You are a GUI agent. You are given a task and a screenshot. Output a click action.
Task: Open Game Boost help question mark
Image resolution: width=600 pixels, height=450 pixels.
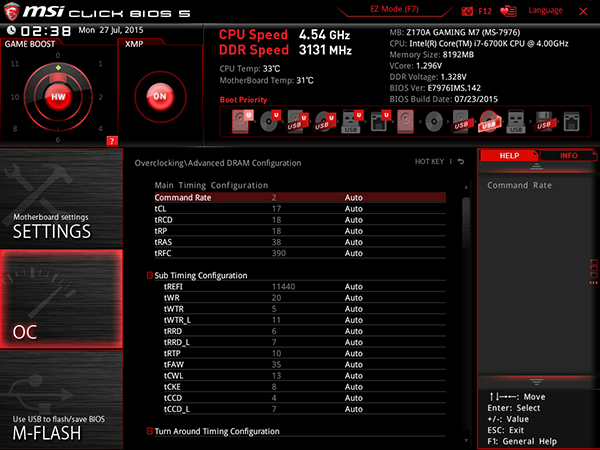(112, 141)
